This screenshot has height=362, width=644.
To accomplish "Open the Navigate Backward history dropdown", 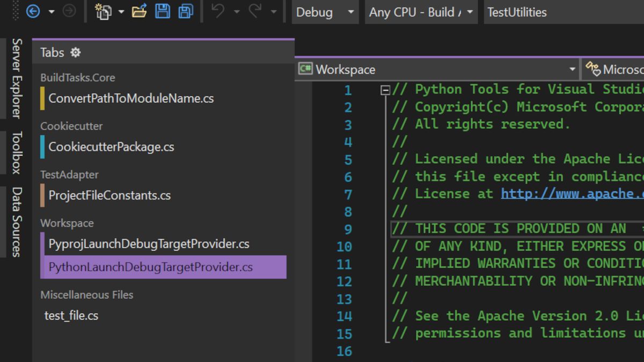I will [52, 12].
